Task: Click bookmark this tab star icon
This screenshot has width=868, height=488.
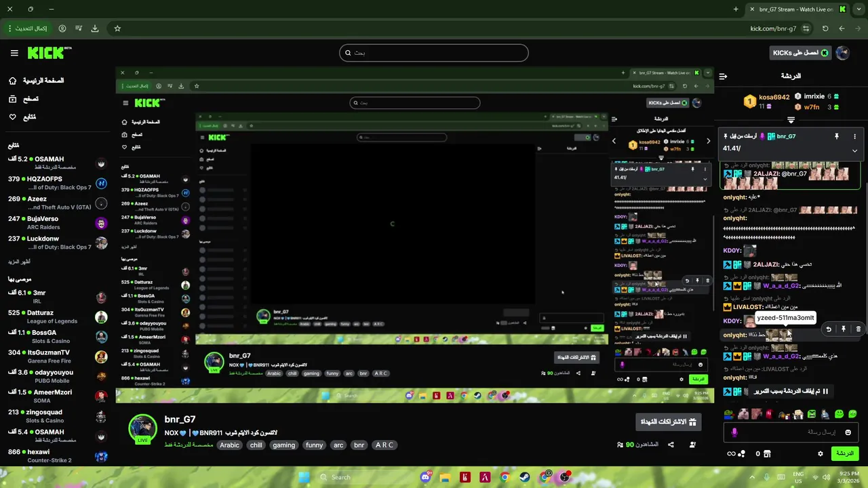Action: (117, 28)
